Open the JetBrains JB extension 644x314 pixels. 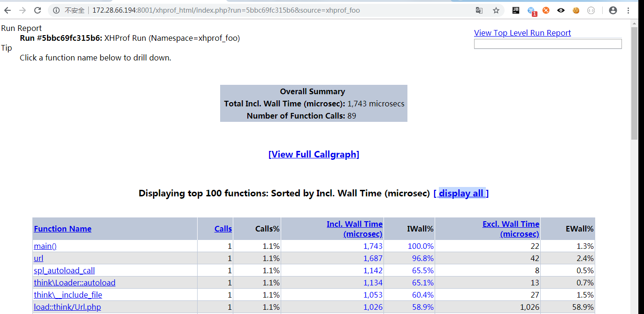tap(516, 10)
